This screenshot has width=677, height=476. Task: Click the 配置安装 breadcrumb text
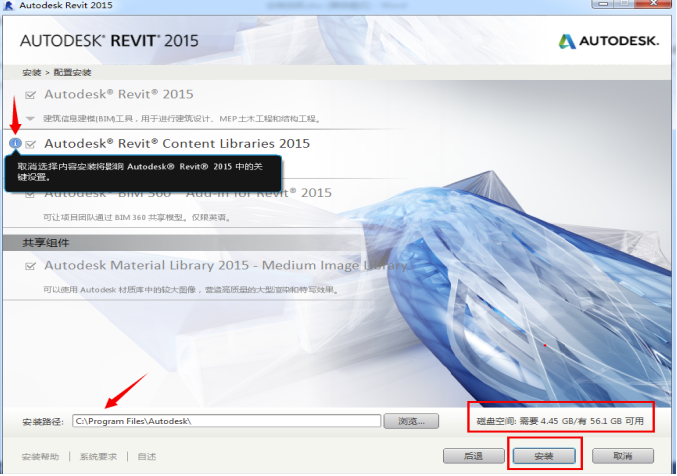[73, 73]
